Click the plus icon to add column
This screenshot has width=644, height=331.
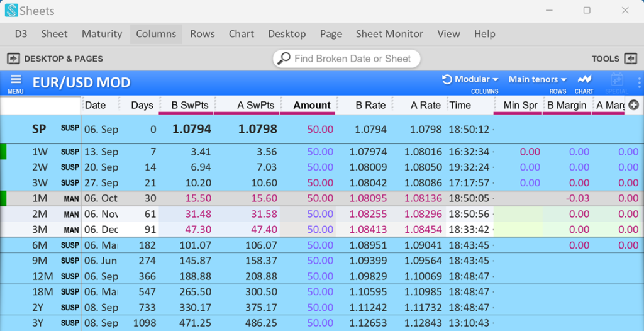click(x=633, y=105)
